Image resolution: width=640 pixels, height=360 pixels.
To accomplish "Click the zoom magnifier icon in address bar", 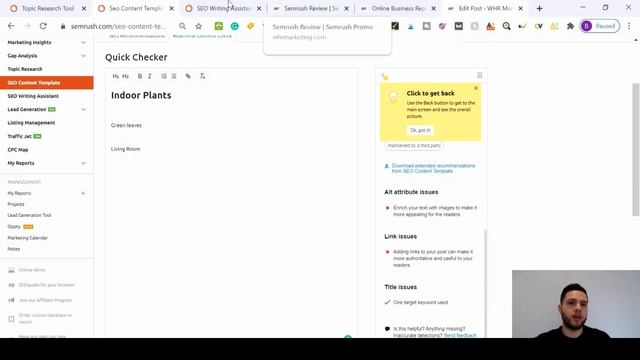I will (x=182, y=26).
